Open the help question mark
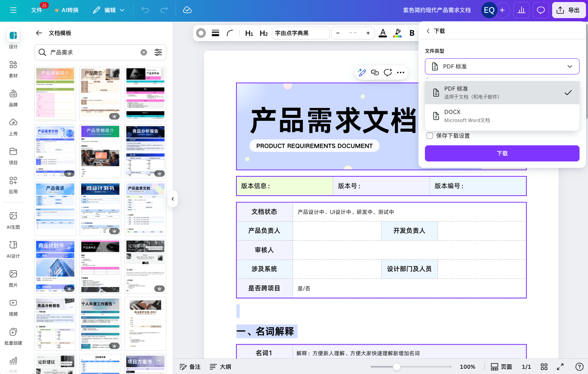 (580, 367)
